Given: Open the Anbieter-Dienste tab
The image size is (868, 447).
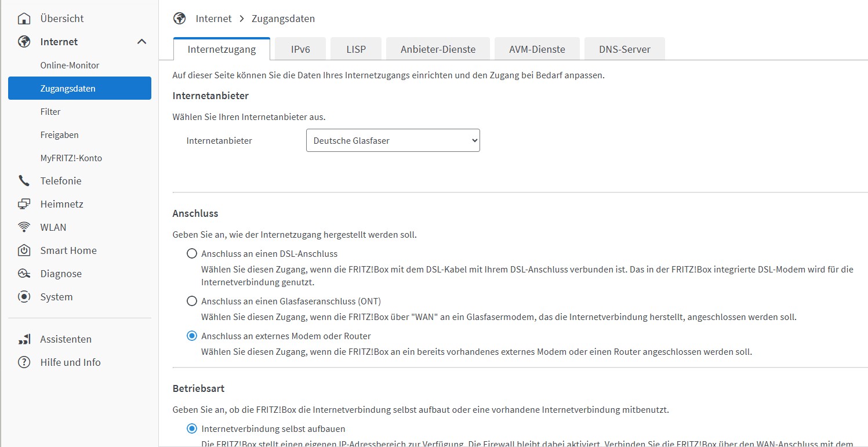Looking at the screenshot, I should click(x=438, y=49).
